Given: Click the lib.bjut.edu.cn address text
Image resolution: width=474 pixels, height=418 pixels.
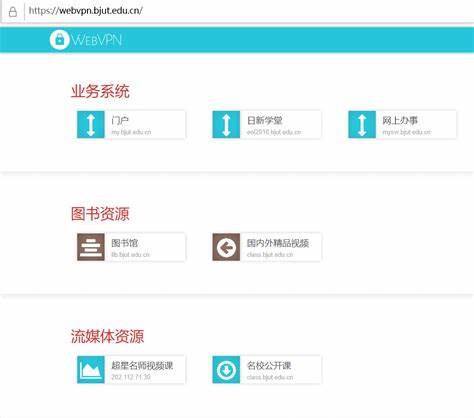Looking at the screenshot, I should pos(130,255).
